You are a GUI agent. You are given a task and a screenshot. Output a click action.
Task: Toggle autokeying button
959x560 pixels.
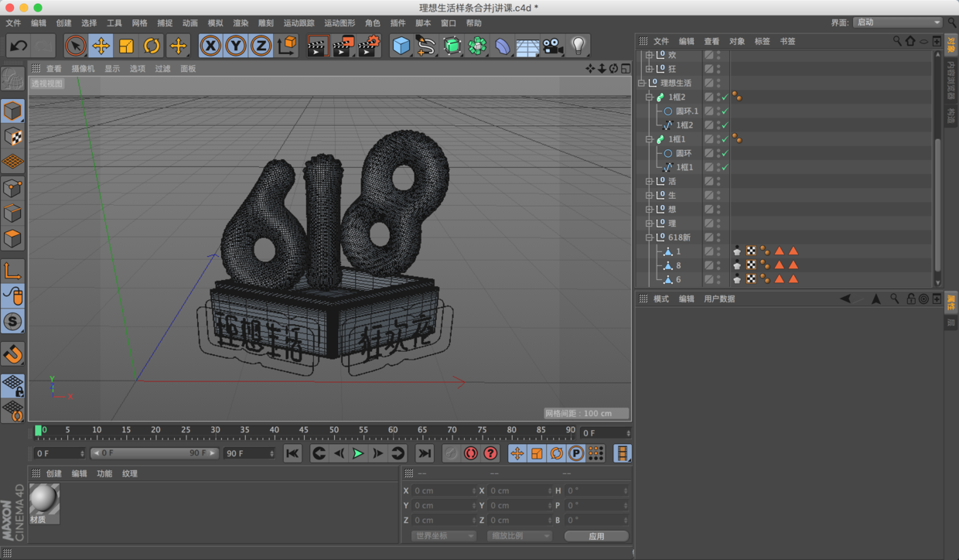470,453
